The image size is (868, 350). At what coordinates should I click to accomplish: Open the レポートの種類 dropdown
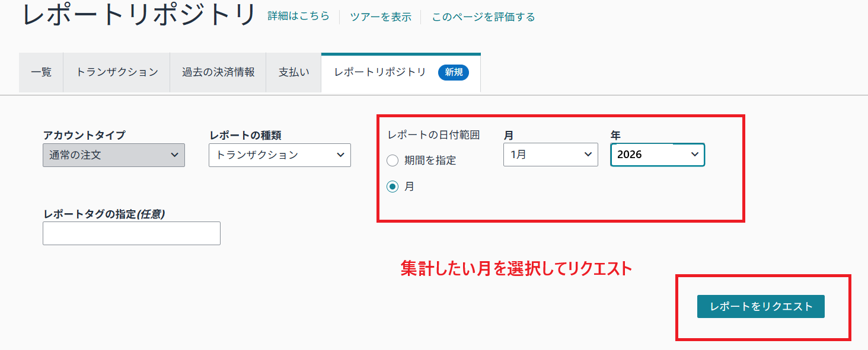pyautogui.click(x=279, y=155)
